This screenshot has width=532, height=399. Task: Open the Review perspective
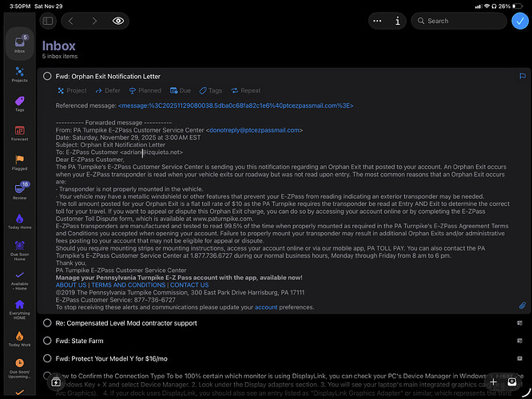coord(18,192)
